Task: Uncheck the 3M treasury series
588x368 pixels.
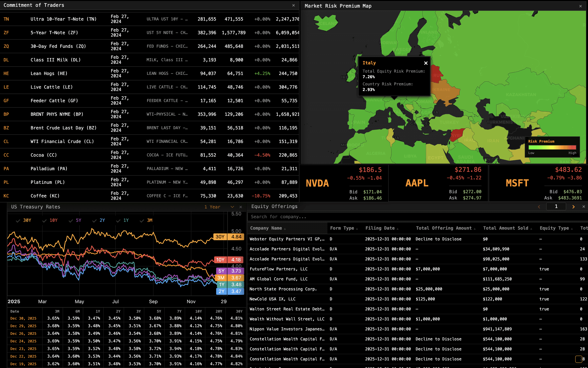Action: point(142,221)
